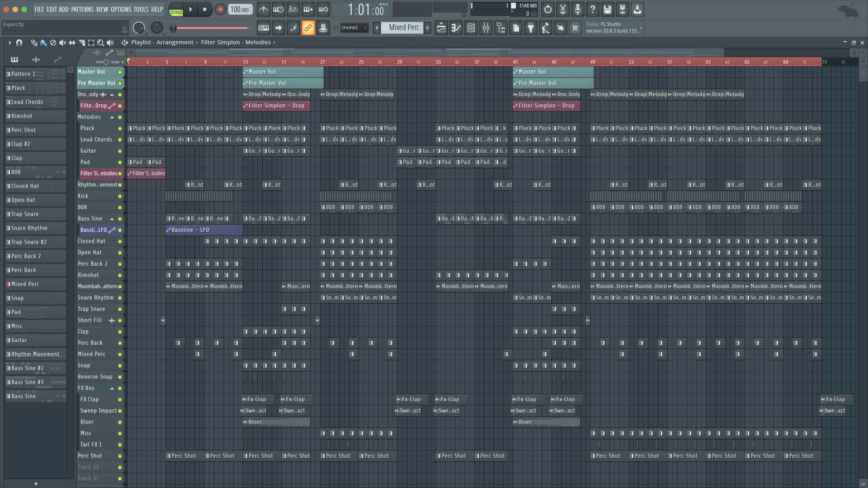Enable typing keyboard to piano icon
Screen dimensions: 868x488
pos(264,28)
